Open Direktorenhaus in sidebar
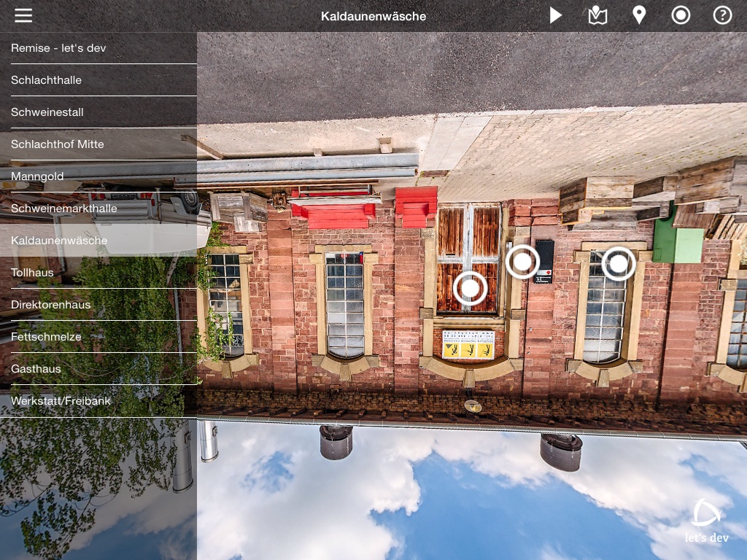Viewport: 747px width, 560px height. (98, 305)
